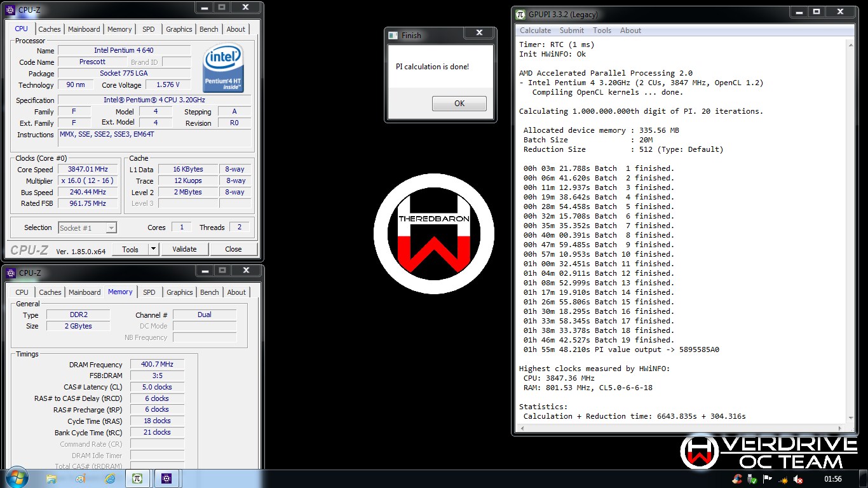Click the PI value output line 5895585A0
This screenshot has width=868, height=488.
pyautogui.click(x=621, y=349)
